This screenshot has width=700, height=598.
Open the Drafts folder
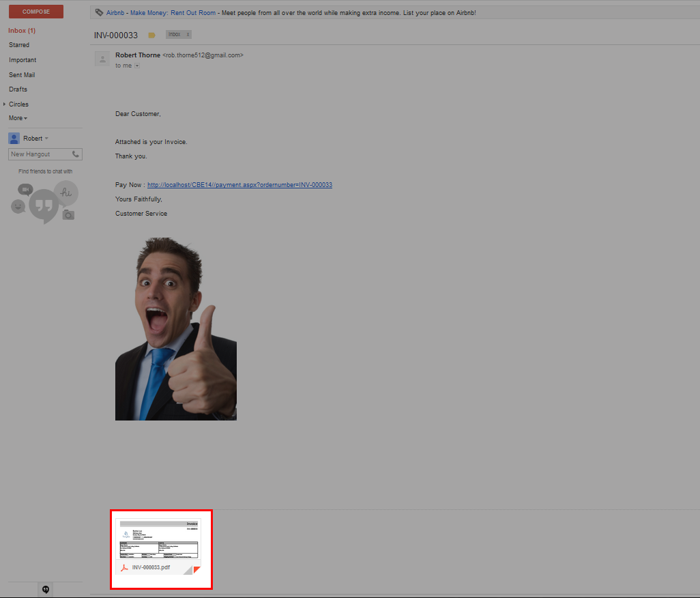[18, 89]
